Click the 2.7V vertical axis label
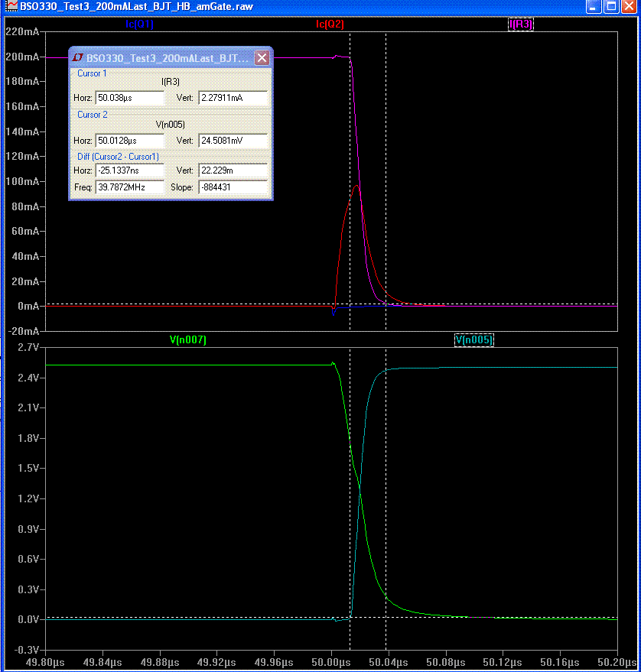Viewport: 641px width, 672px height. [28, 348]
